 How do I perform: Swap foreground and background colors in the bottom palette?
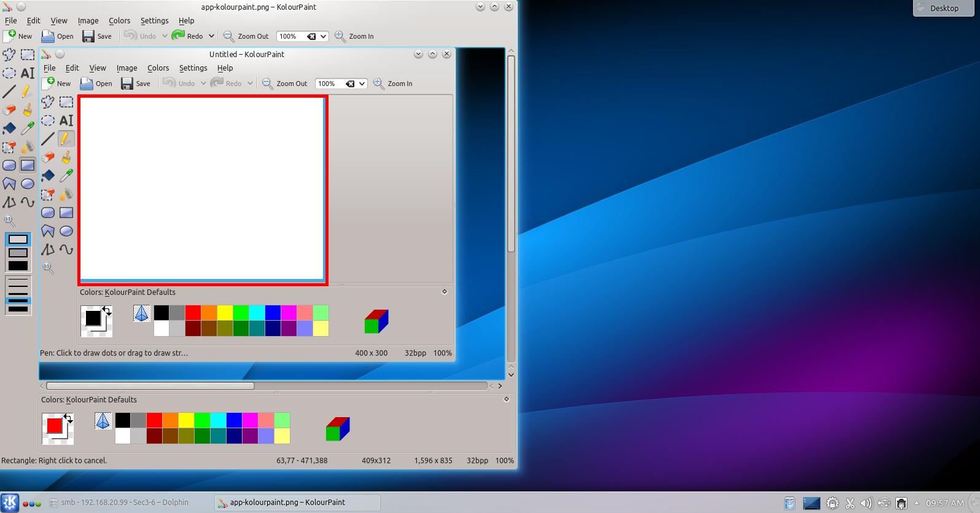[68, 418]
